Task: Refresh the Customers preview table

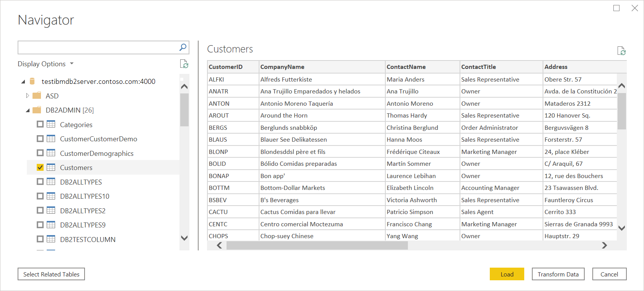Action: coord(621,51)
